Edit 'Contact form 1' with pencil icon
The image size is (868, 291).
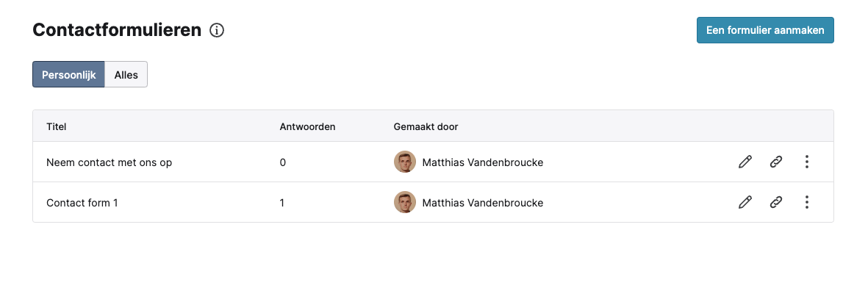pyautogui.click(x=745, y=203)
